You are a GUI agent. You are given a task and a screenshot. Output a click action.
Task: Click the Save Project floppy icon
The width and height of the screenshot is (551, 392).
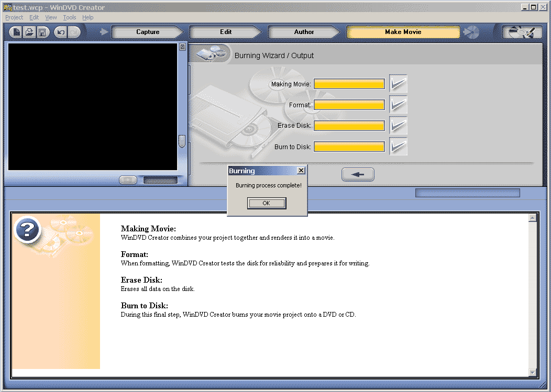42,32
